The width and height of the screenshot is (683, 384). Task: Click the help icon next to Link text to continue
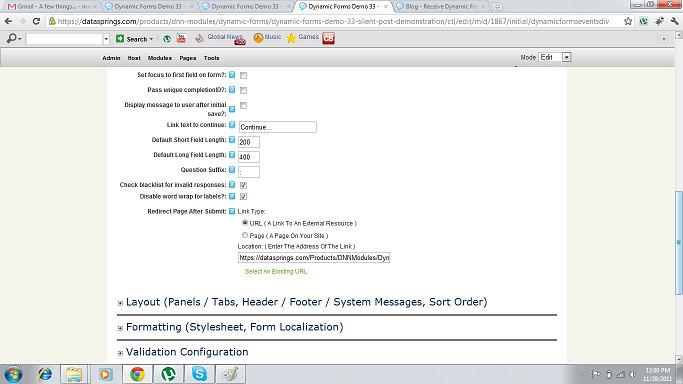[x=232, y=125]
